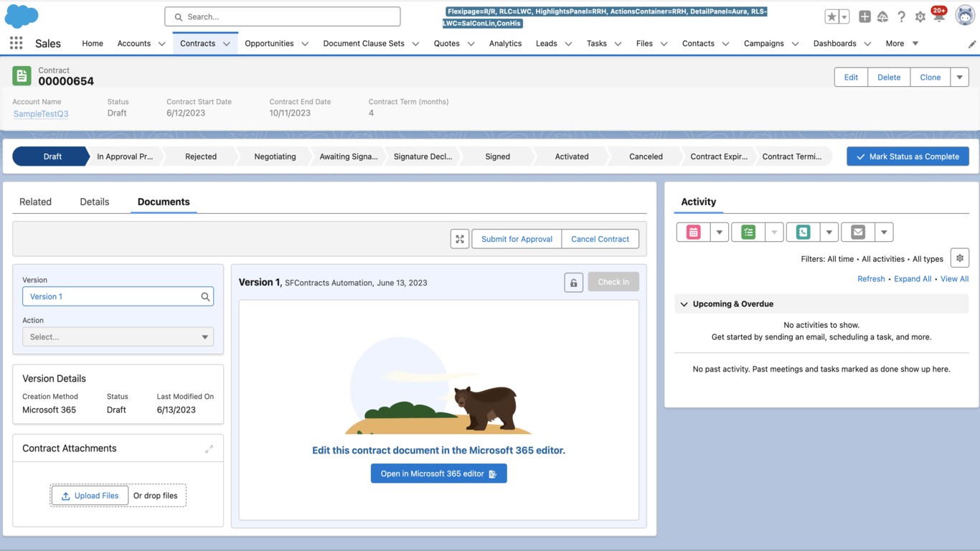
Task: Open the activity timeline settings gear
Action: coord(960,258)
